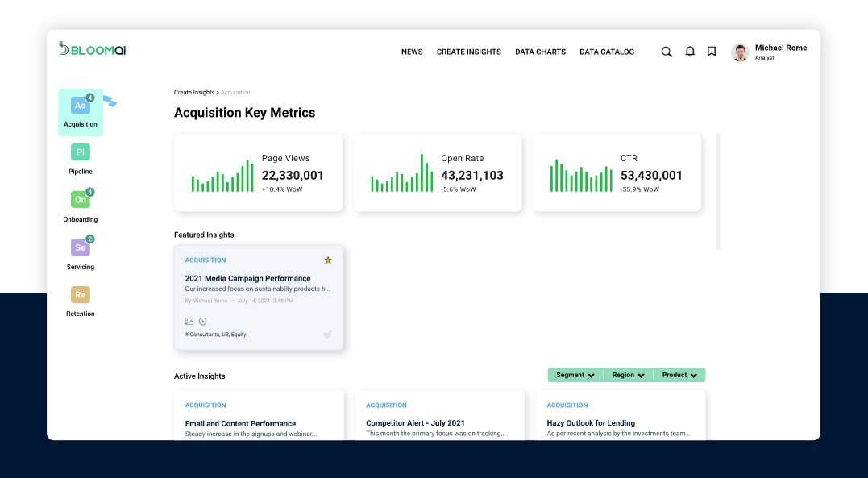The width and height of the screenshot is (868, 478).
Task: Open the search icon in header
Action: point(667,52)
